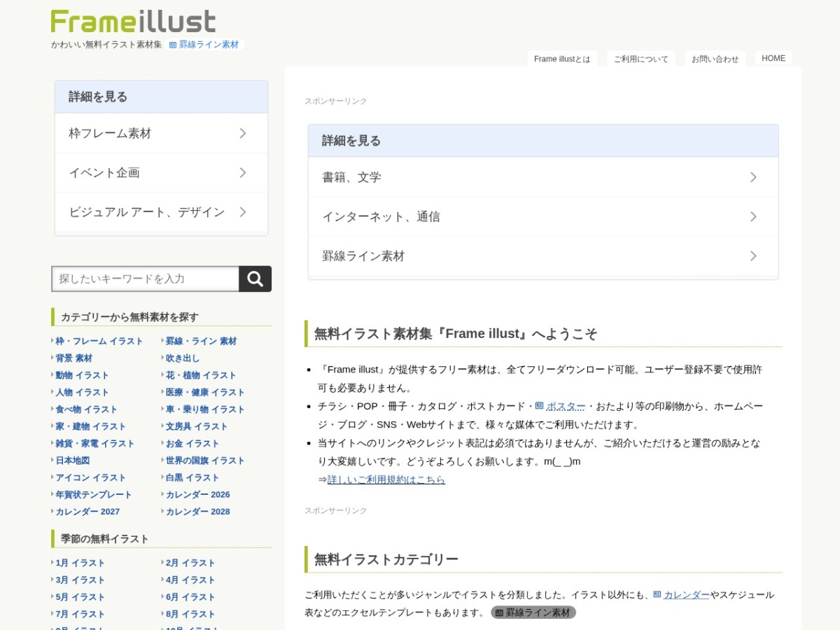Expand the 罫線ライン素材 ad row chevron
The height and width of the screenshot is (630, 840).
(x=753, y=256)
